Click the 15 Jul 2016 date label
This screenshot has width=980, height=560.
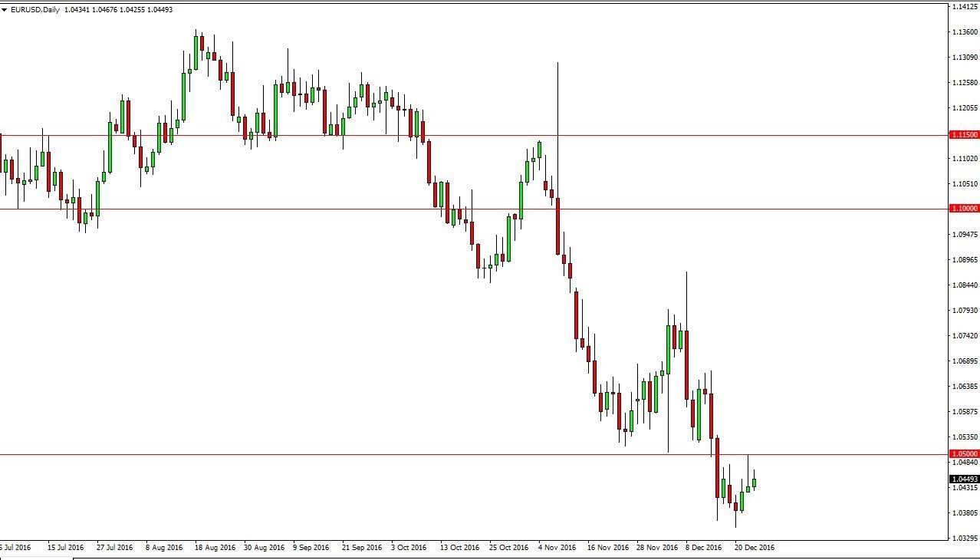(65, 548)
